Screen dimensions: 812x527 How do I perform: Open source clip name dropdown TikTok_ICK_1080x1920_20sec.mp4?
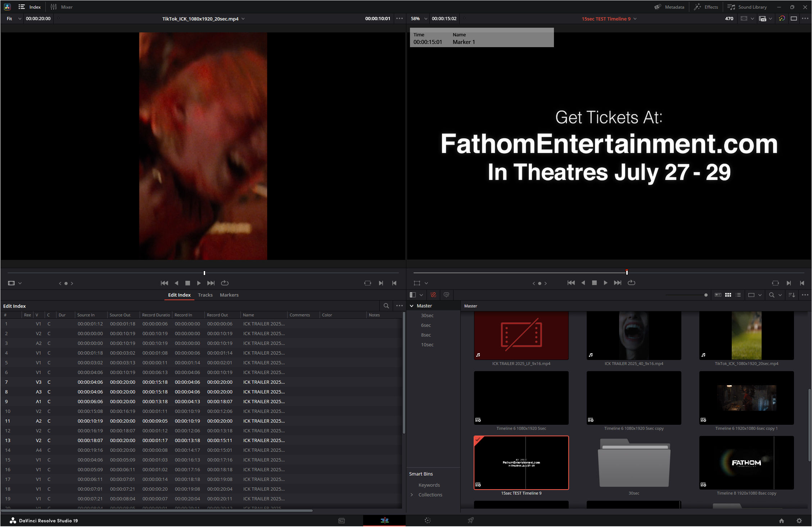[203, 19]
